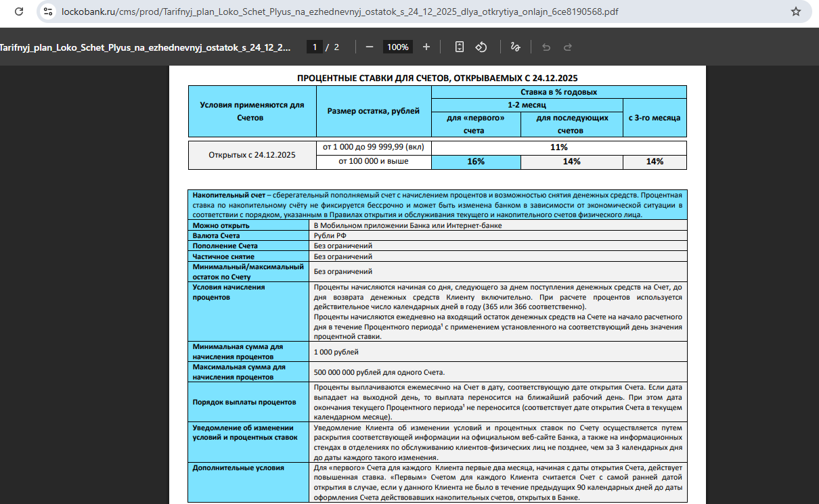Click the page number field showing 1
The height and width of the screenshot is (504, 819).
[x=314, y=47]
